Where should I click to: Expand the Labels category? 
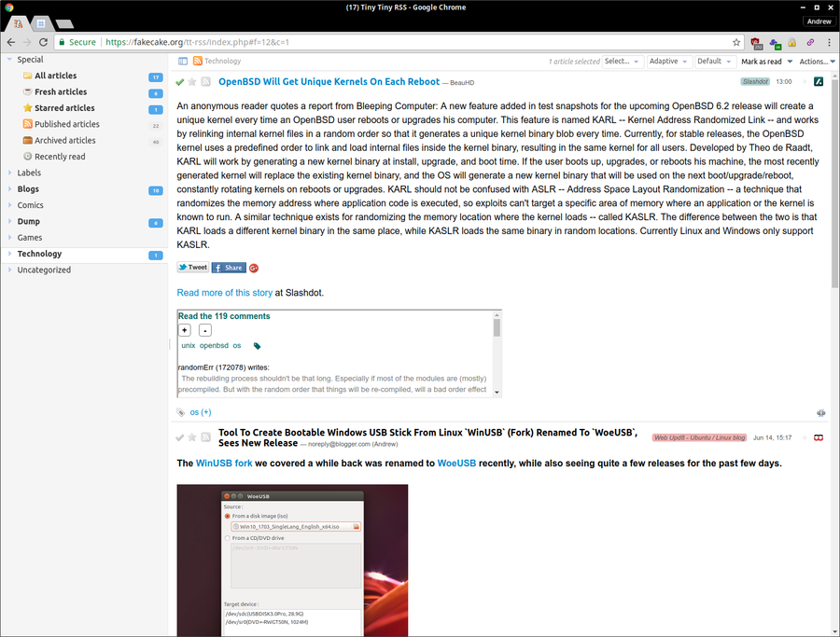[9, 173]
